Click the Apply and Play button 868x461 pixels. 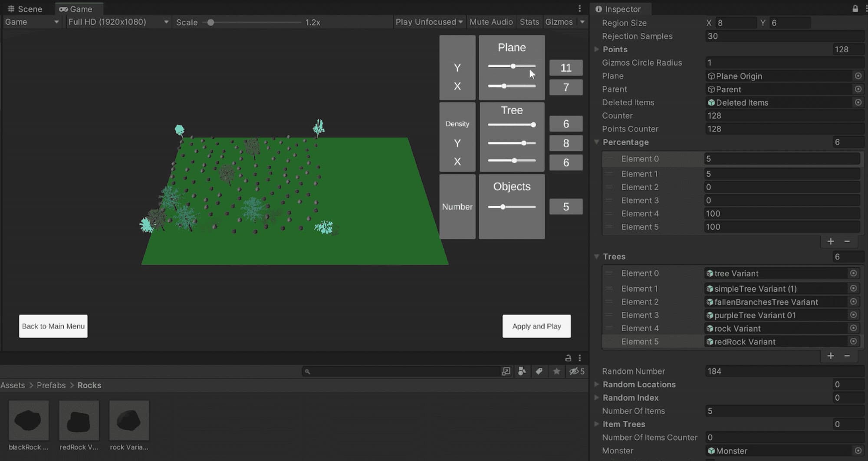(x=537, y=326)
